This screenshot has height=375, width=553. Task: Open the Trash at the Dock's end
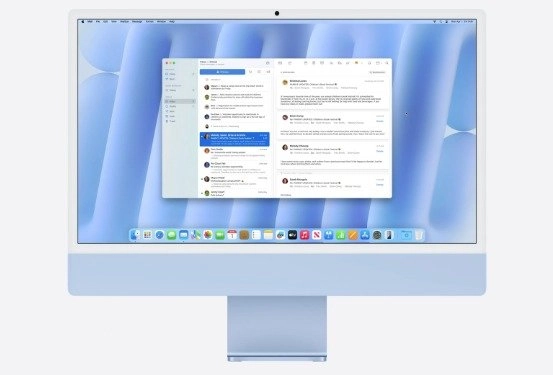point(419,235)
